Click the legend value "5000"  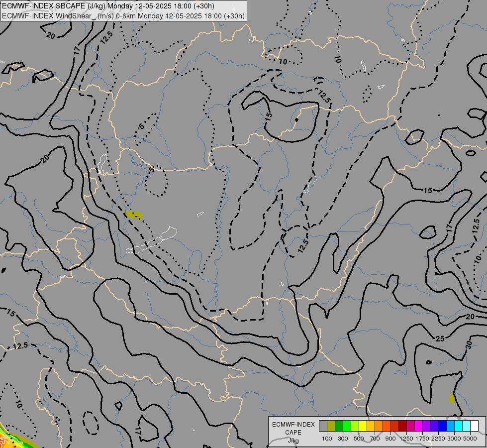[470, 439]
